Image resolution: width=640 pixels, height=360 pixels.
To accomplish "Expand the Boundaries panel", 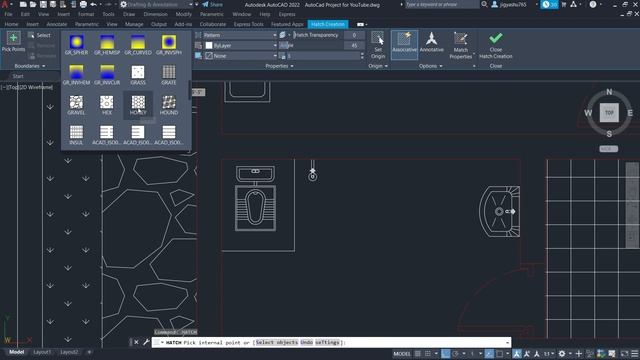I will (x=30, y=66).
